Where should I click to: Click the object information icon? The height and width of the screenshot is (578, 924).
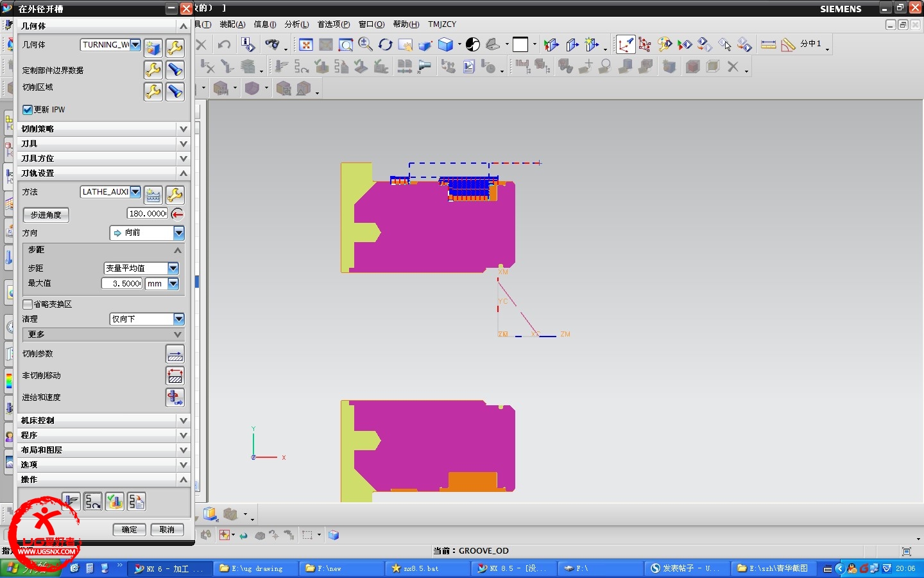248,44
